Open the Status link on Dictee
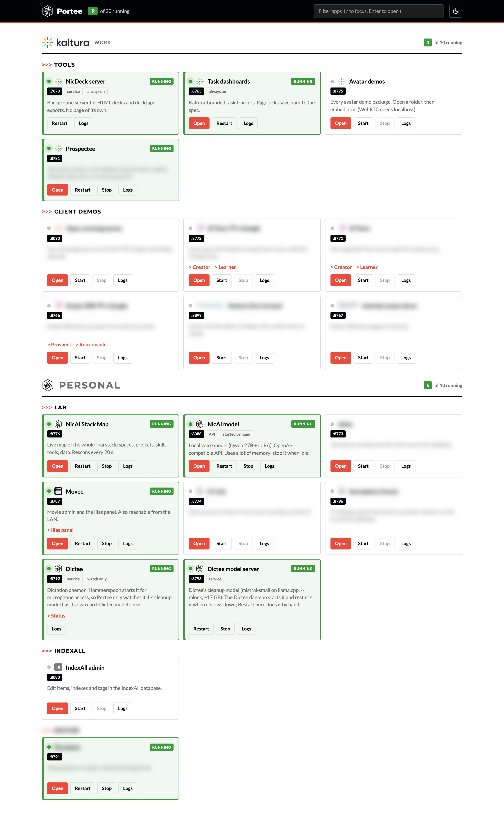The height and width of the screenshot is (817, 504). point(56,616)
